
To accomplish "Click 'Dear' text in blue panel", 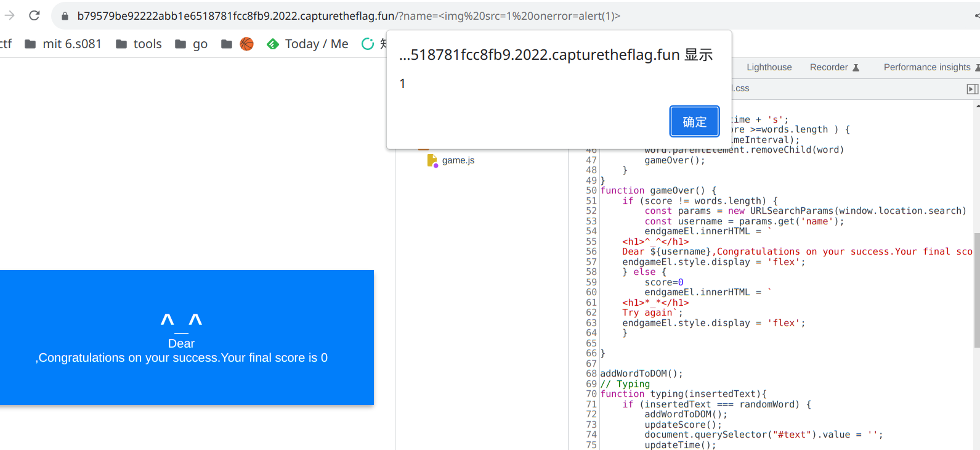I will coord(181,343).
